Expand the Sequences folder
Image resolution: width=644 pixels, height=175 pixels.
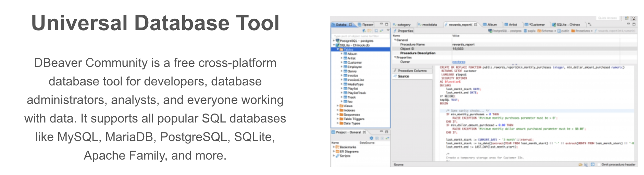click(337, 115)
